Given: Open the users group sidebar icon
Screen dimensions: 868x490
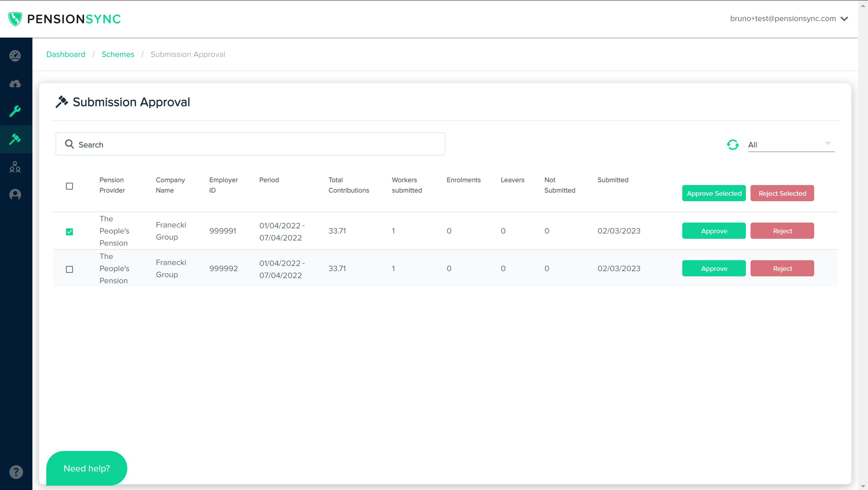Looking at the screenshot, I should [x=15, y=167].
